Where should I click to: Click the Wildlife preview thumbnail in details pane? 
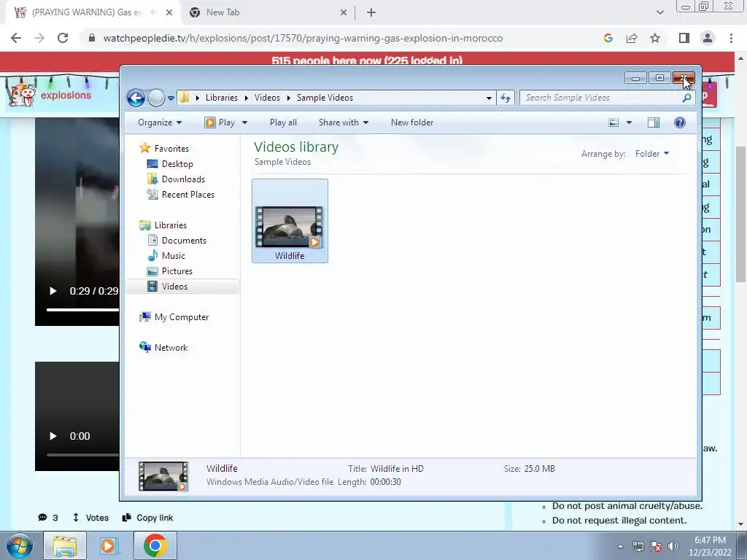tap(163, 475)
